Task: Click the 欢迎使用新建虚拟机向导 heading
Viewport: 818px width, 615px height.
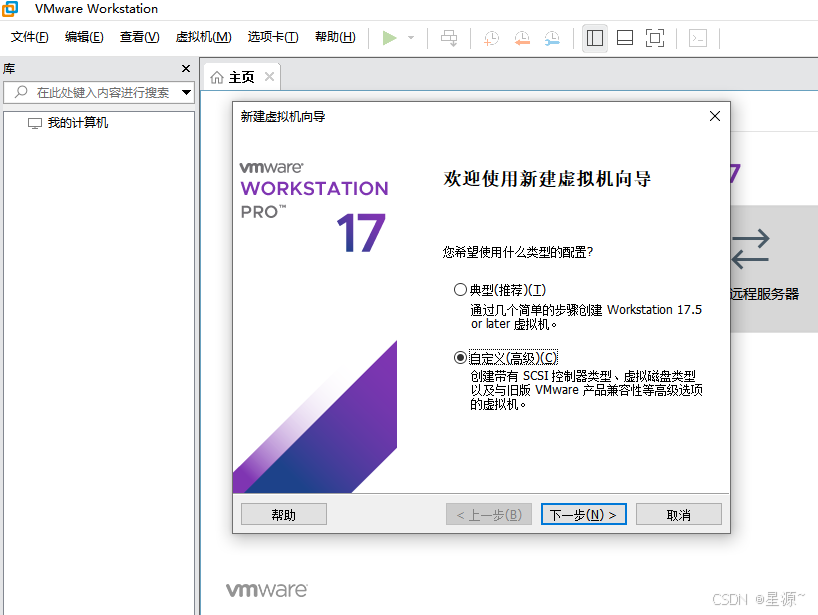Action: (x=547, y=178)
